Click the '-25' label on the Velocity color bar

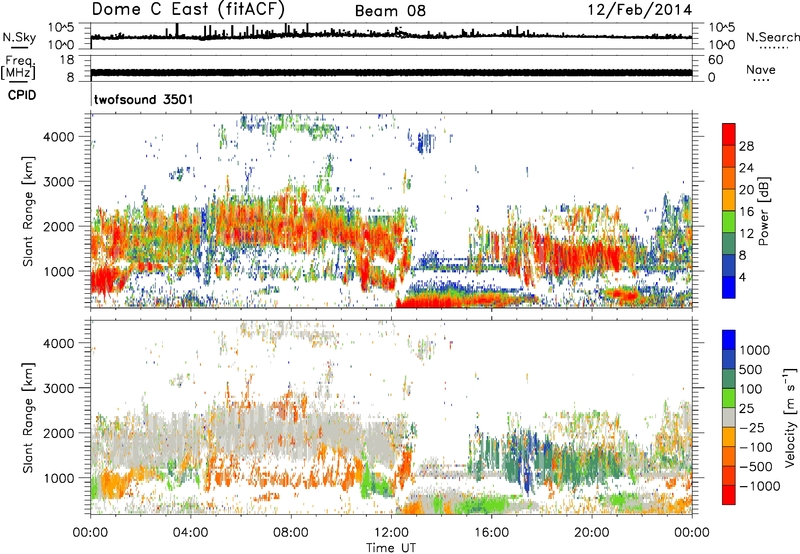(x=752, y=427)
